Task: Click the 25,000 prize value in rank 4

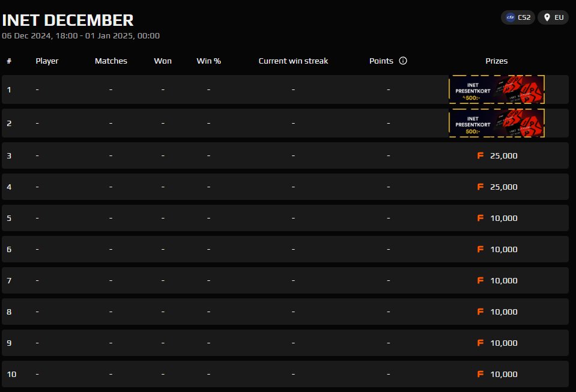Action: pos(504,187)
